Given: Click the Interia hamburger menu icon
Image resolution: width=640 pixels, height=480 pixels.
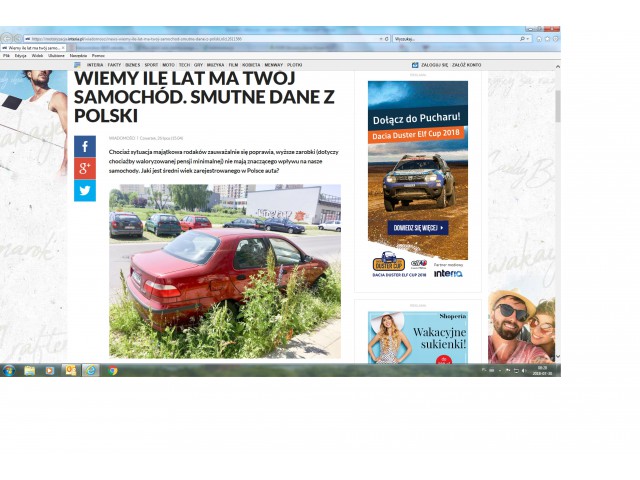Looking at the screenshot, I should coord(77,64).
